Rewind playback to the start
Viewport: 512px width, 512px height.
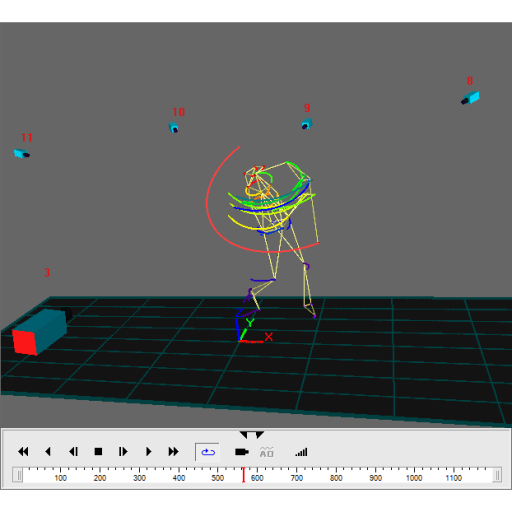[23, 452]
